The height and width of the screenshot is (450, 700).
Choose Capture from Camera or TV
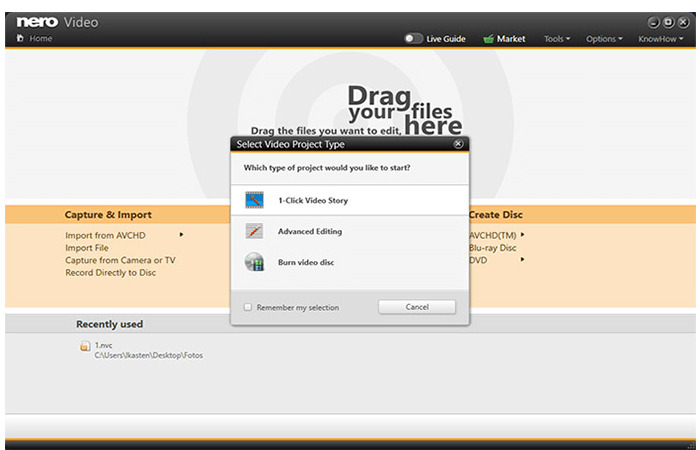(x=120, y=260)
